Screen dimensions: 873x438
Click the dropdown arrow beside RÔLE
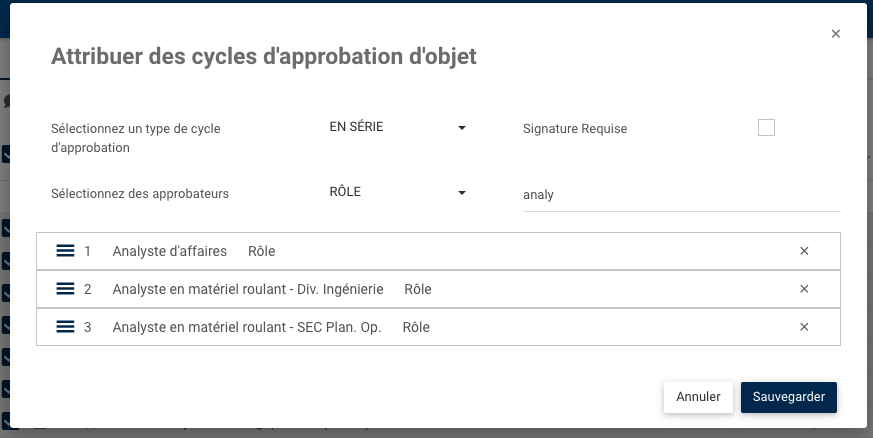[x=462, y=193]
